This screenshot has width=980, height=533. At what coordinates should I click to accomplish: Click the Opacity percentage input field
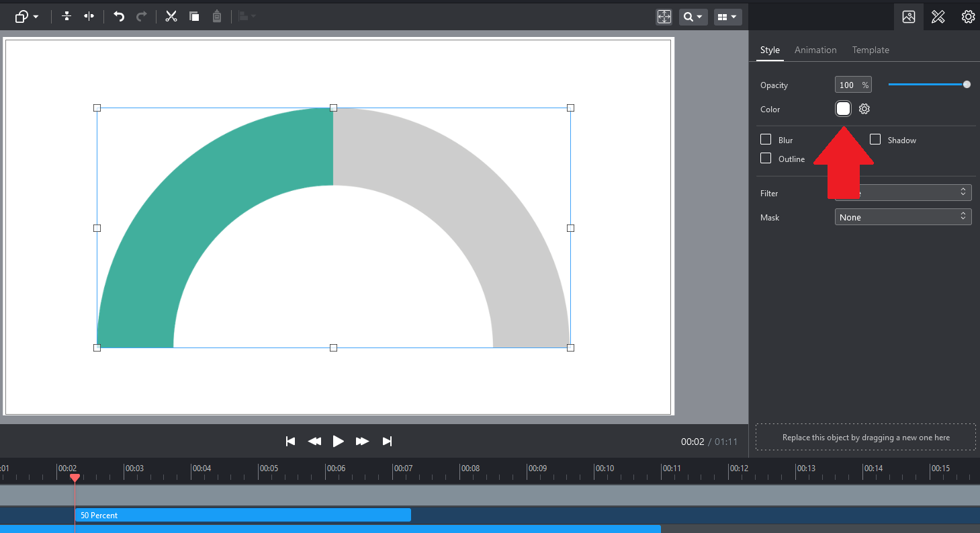pyautogui.click(x=853, y=85)
